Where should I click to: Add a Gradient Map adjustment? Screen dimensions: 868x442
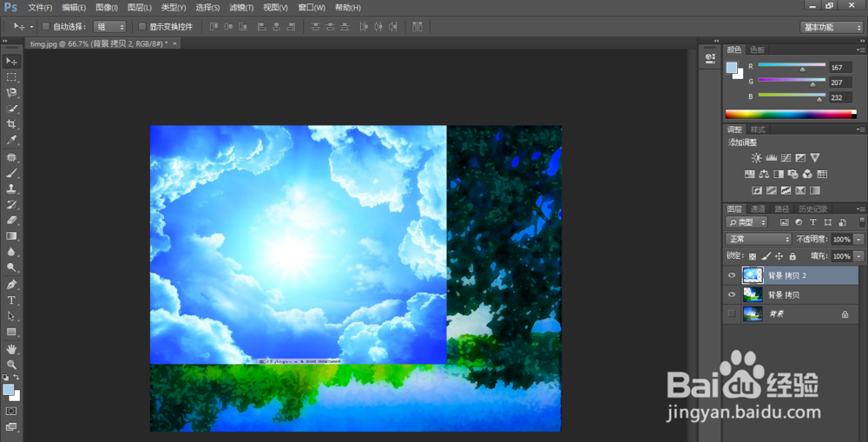click(815, 190)
